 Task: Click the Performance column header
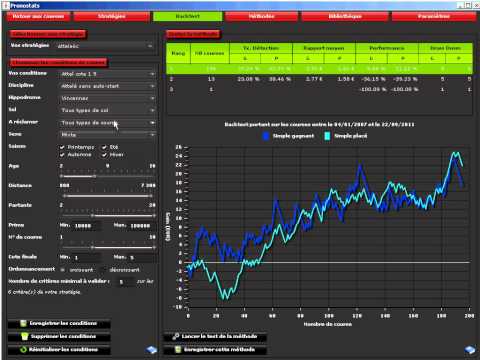tap(387, 48)
